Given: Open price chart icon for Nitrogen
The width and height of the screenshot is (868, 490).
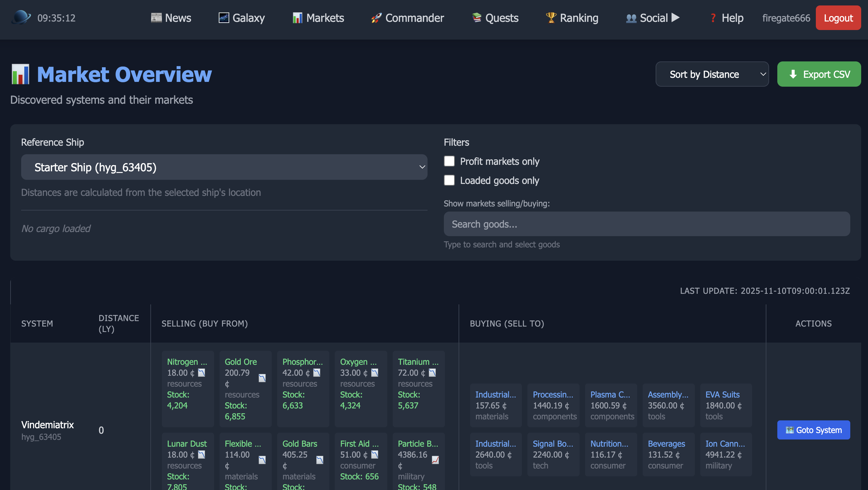Looking at the screenshot, I should (x=201, y=373).
